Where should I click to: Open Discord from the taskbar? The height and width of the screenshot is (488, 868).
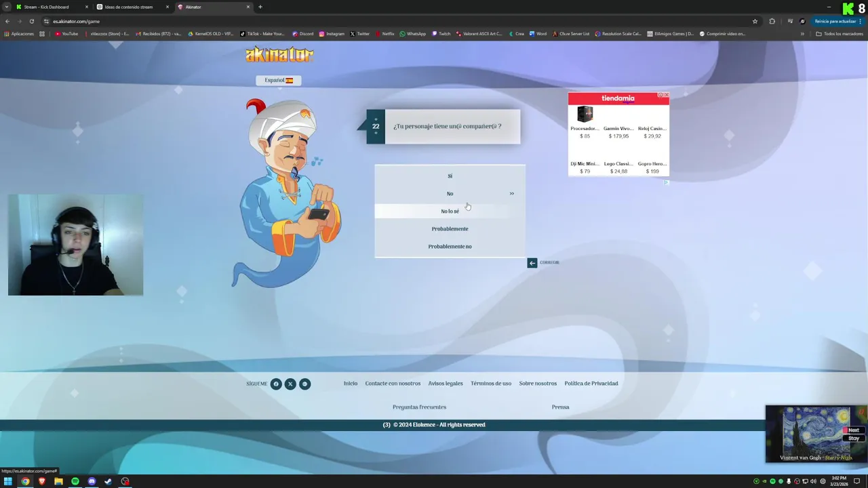pos(92,481)
